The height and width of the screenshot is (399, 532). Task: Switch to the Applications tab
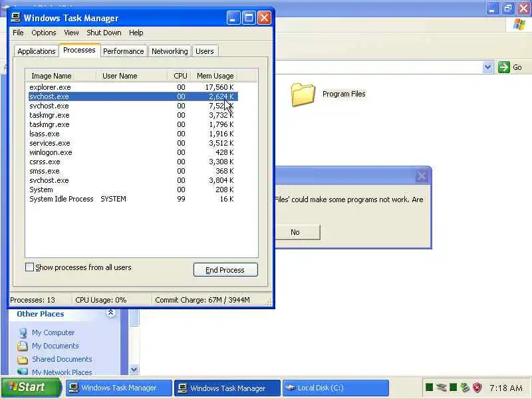(x=37, y=51)
